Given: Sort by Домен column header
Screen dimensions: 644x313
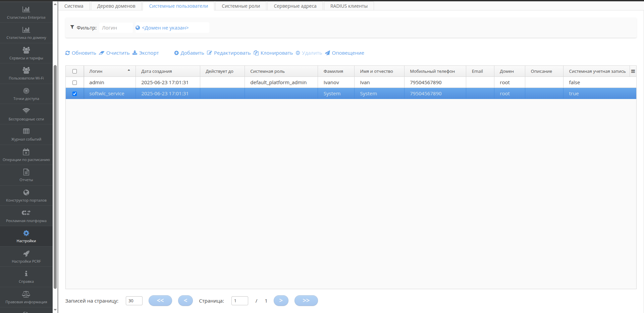Looking at the screenshot, I should [509, 71].
